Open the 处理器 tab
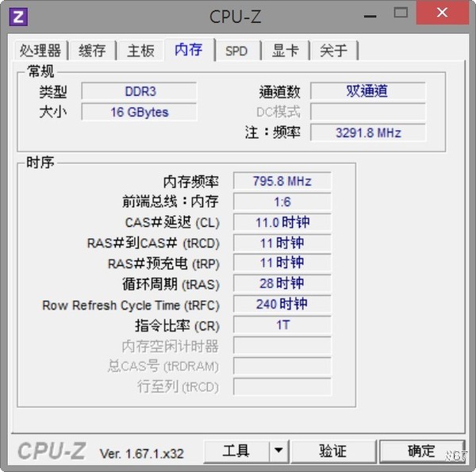The image size is (476, 472). 40,51
